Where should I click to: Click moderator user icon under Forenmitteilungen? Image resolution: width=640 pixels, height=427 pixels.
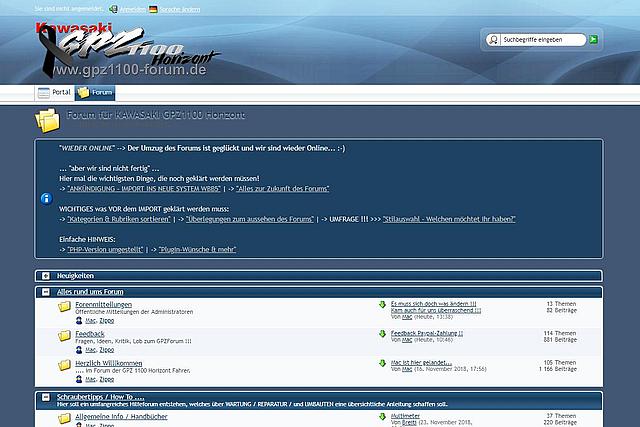[x=79, y=321]
